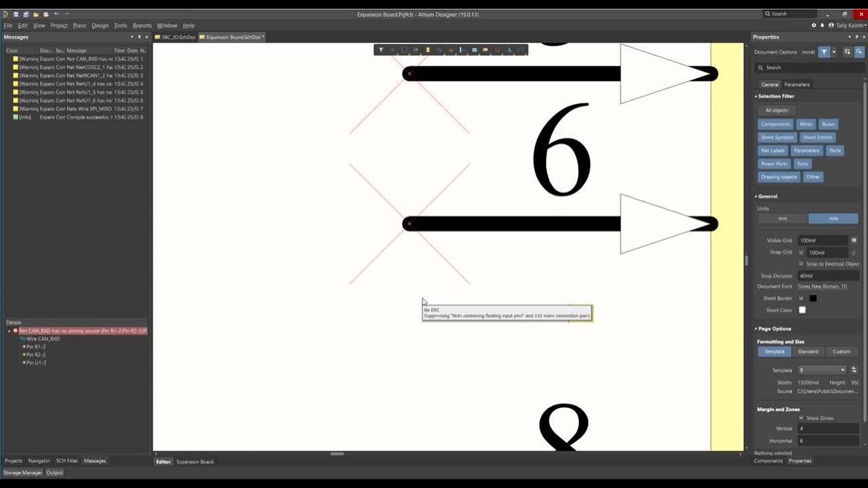
Task: Toggle the first snap options icon in Properties
Action: pyautogui.click(x=847, y=52)
